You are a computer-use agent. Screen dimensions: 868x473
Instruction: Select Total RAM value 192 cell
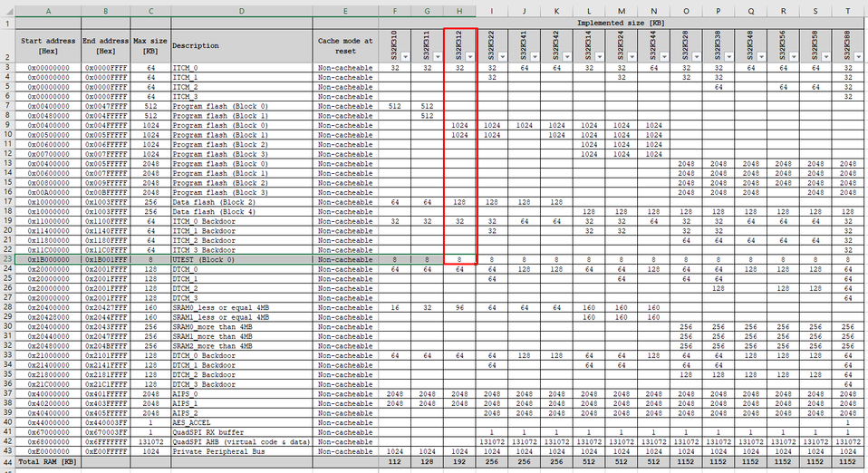pos(459,462)
